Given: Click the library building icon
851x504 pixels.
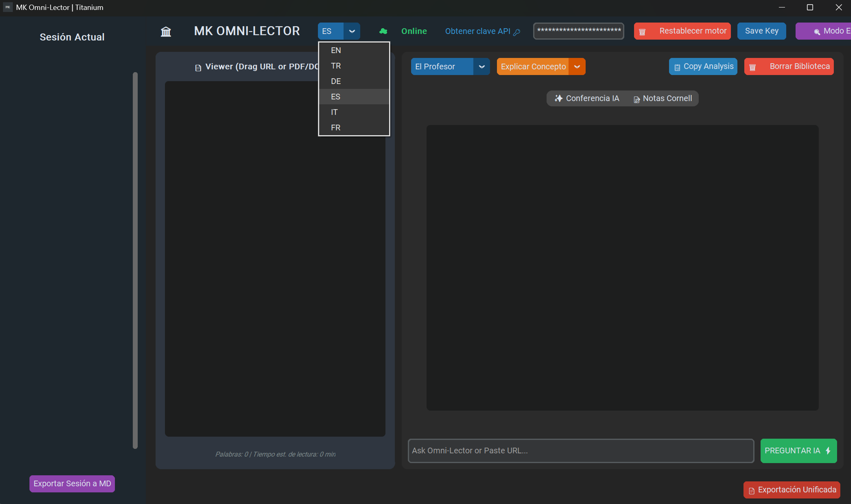Looking at the screenshot, I should click(x=166, y=31).
